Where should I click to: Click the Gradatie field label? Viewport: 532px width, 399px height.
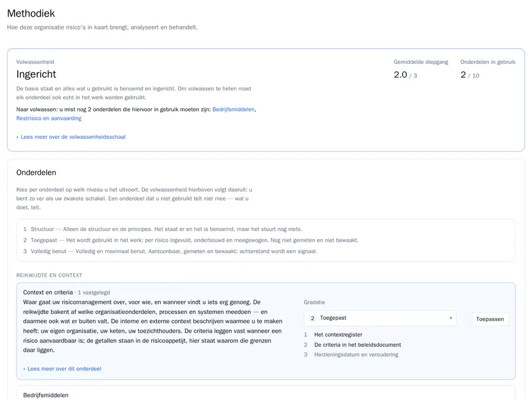(314, 302)
